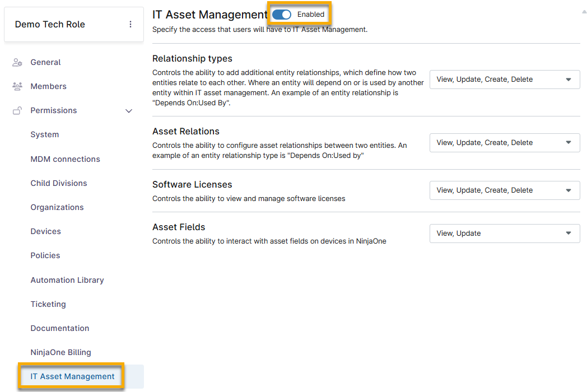587x392 pixels.
Task: Click the Permissions padlock icon
Action: [x=17, y=110]
